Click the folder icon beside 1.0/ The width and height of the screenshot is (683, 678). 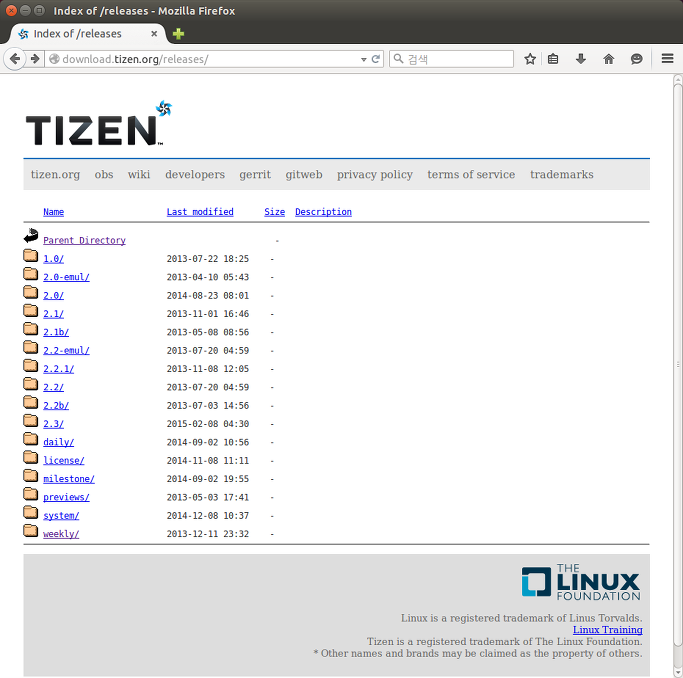point(30,255)
